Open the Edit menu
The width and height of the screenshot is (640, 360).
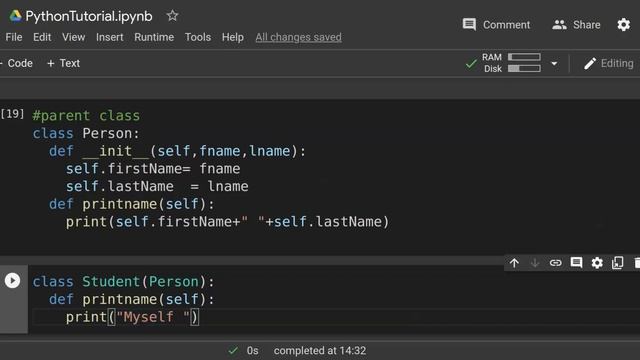(x=42, y=37)
